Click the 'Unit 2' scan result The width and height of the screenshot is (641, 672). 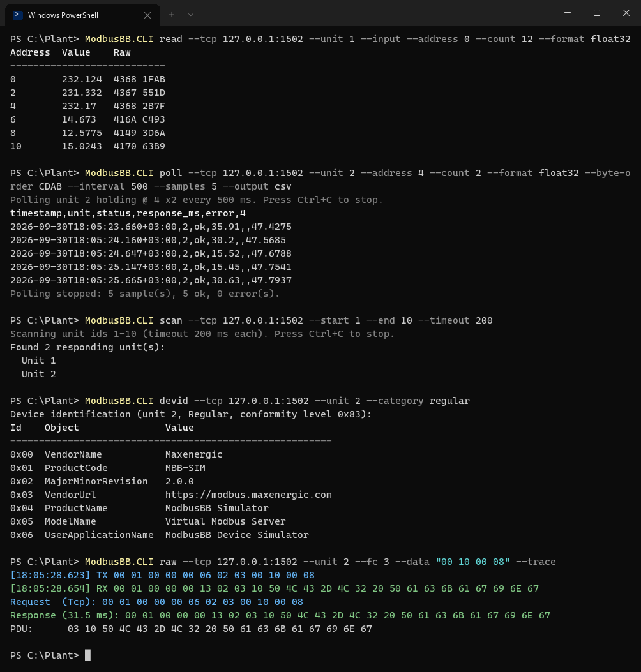(x=38, y=374)
